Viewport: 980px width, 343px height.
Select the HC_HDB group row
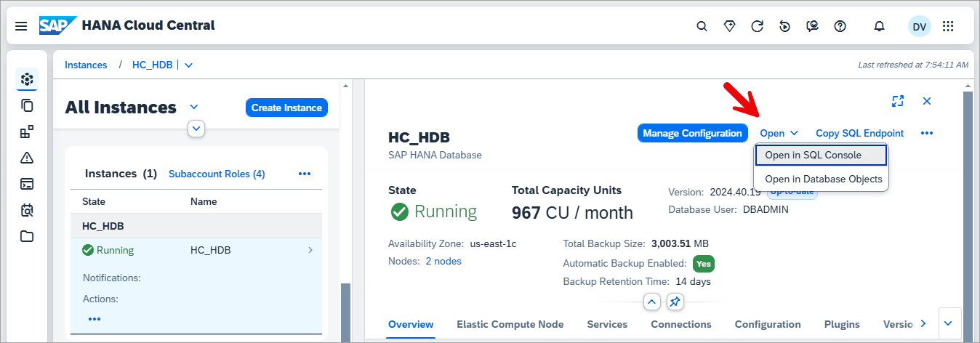pyautogui.click(x=196, y=226)
